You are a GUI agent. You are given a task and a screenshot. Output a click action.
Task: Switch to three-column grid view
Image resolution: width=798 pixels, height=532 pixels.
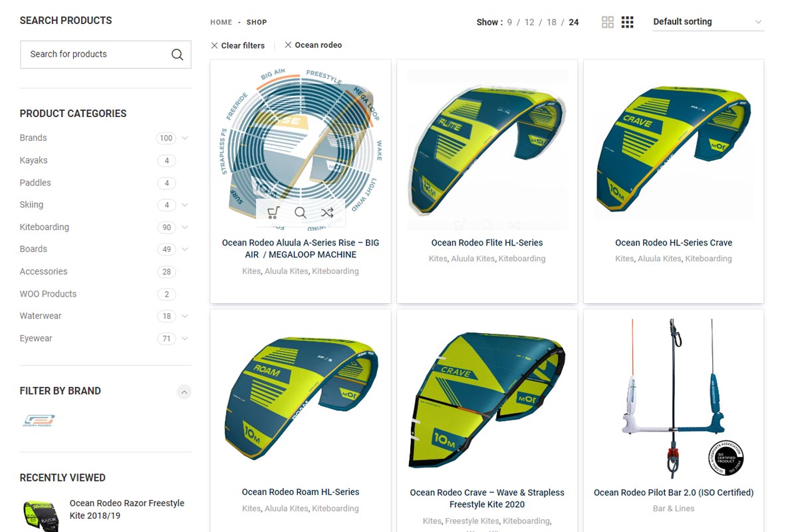point(627,22)
